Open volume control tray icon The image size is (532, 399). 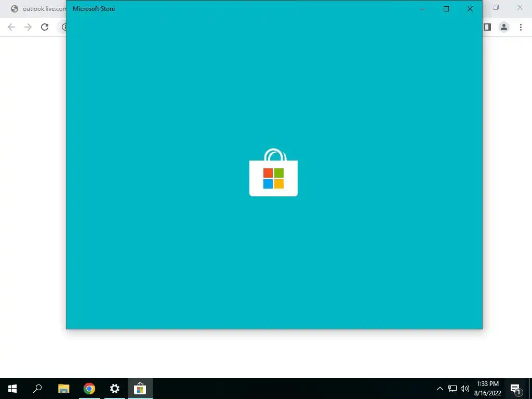pos(465,389)
